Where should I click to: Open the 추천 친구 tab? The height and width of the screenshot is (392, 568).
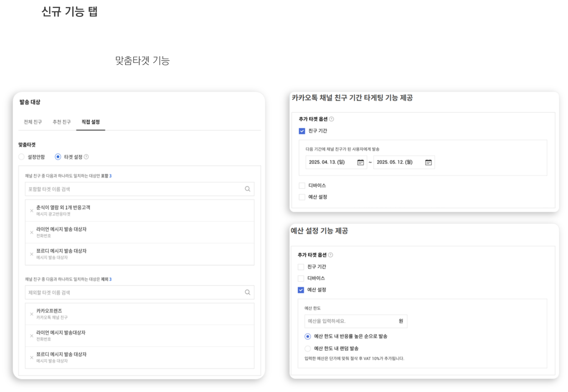[62, 122]
